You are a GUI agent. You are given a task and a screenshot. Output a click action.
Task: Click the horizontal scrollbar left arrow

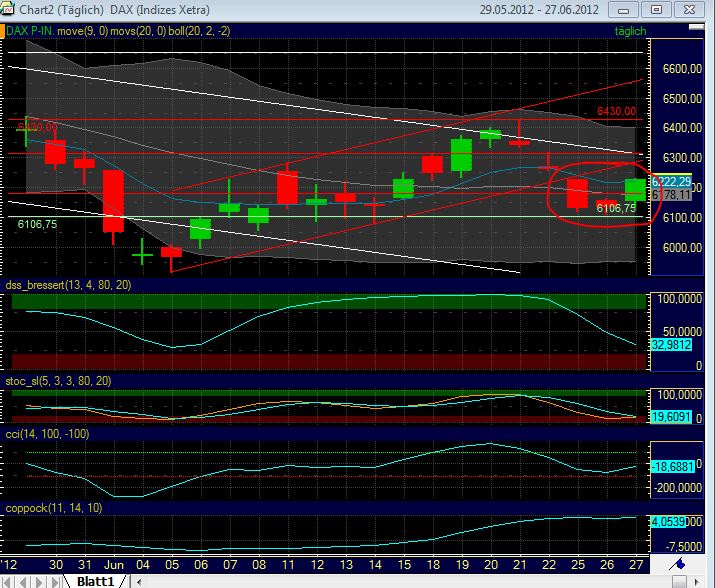139,582
